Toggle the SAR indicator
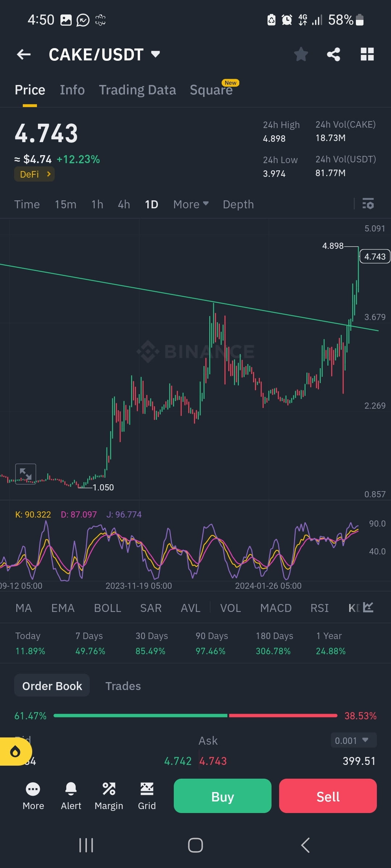Screen dimensions: 391x868 [x=151, y=608]
